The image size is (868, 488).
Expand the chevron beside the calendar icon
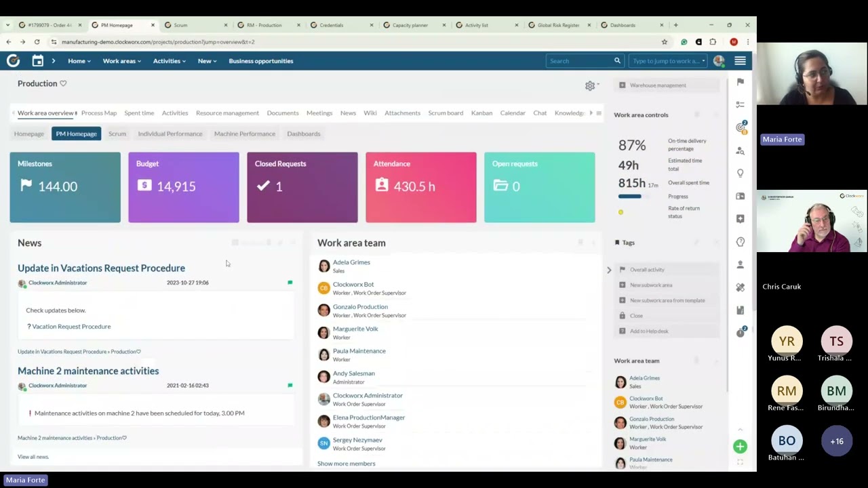[x=53, y=61]
